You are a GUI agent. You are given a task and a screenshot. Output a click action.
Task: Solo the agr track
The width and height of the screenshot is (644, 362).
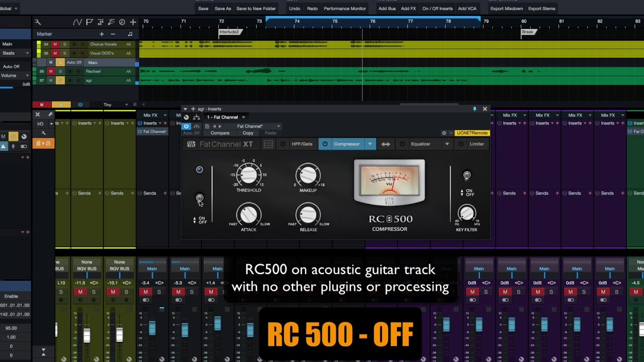[60, 80]
